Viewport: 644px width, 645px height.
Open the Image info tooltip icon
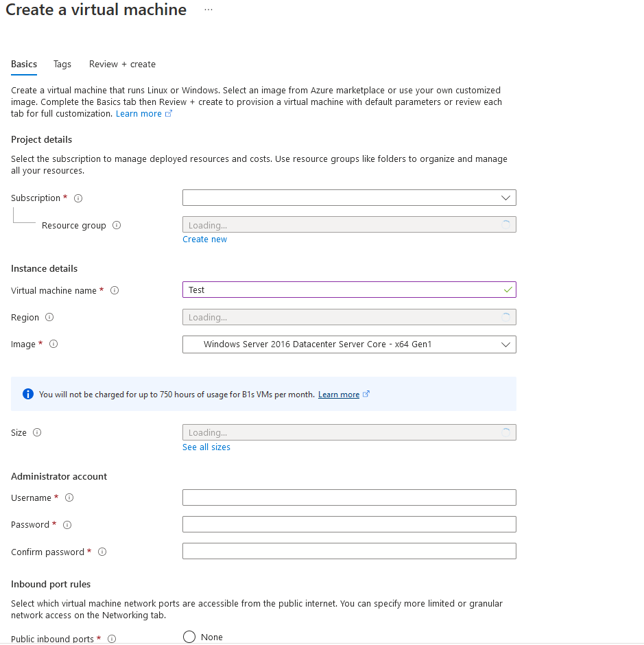click(53, 344)
